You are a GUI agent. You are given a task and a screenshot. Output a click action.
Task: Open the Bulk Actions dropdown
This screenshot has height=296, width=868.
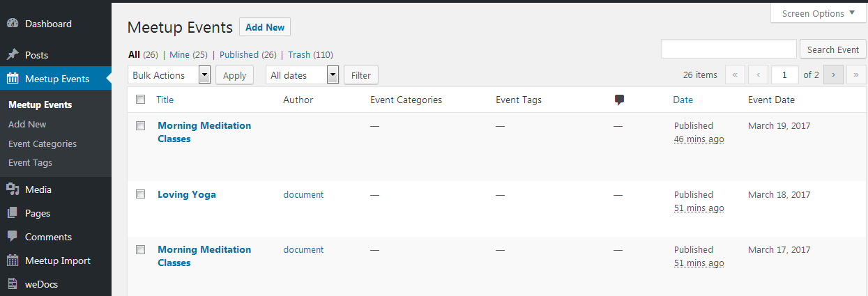click(x=169, y=75)
